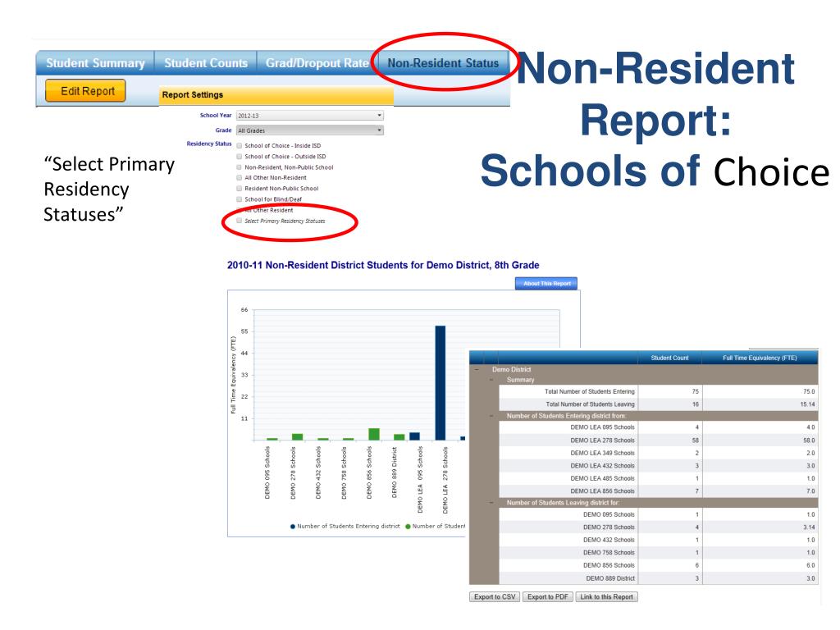Click the Student Count column header

[x=669, y=358]
